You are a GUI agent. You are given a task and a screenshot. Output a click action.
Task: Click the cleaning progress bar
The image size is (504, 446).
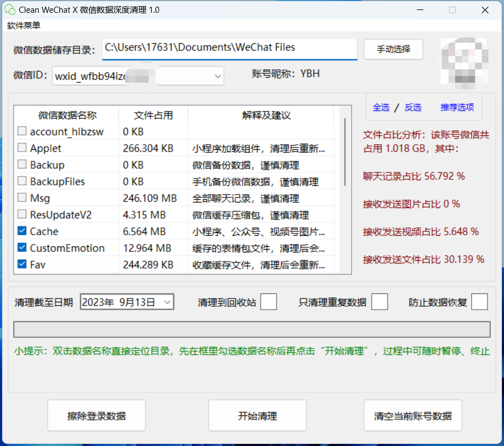click(251, 330)
